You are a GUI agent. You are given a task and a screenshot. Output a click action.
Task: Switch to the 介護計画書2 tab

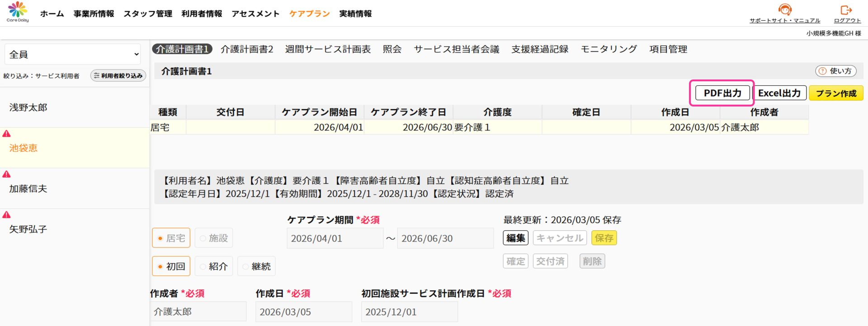point(247,49)
